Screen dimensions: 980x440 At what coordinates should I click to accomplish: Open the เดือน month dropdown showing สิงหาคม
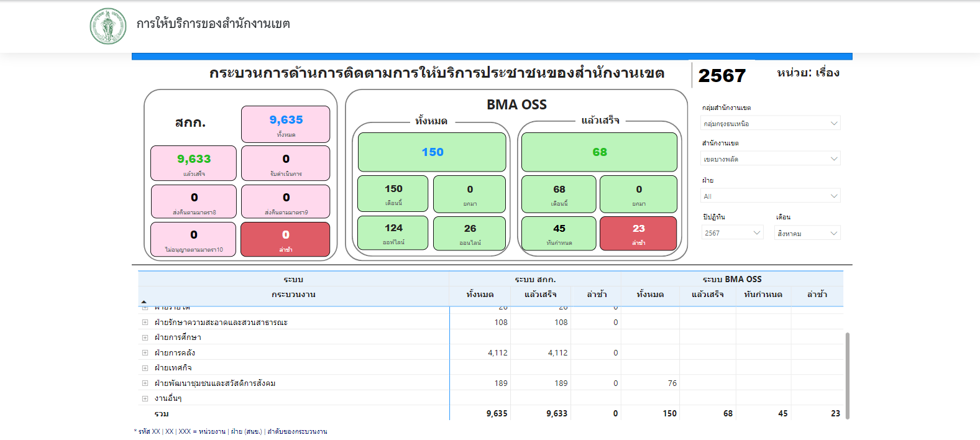(807, 234)
